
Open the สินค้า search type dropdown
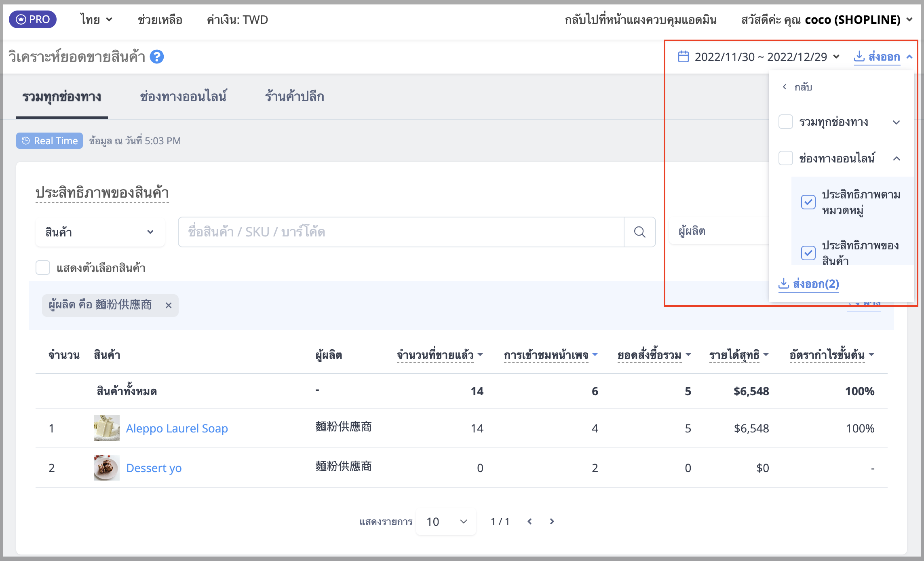coord(100,232)
